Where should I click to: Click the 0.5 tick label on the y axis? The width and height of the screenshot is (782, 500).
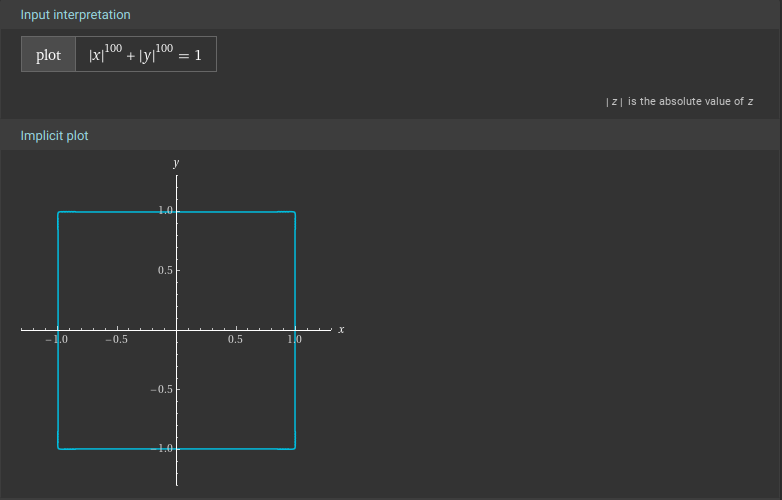(165, 271)
